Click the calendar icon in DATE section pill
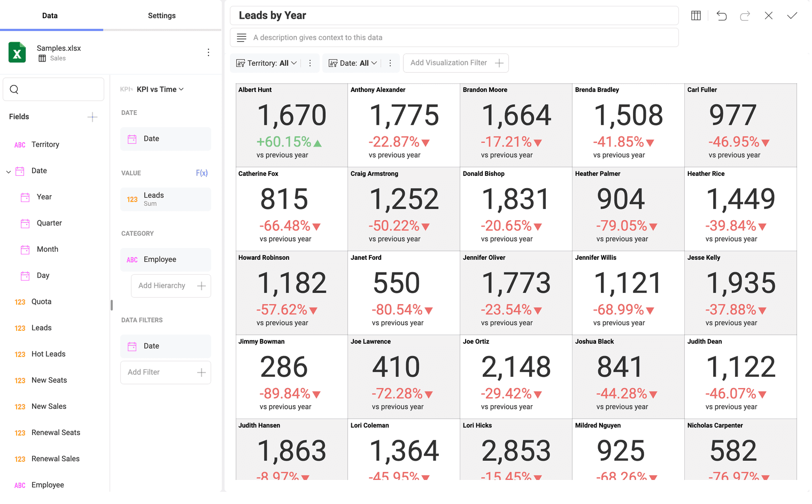 132,139
